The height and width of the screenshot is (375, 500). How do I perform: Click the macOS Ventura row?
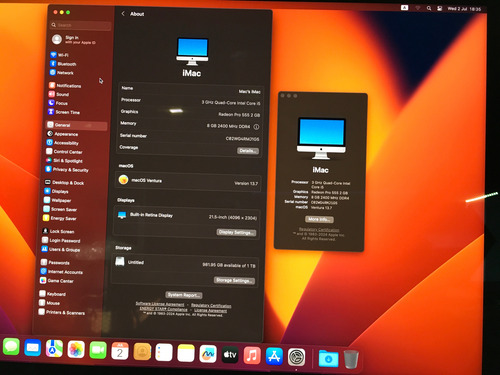(188, 181)
